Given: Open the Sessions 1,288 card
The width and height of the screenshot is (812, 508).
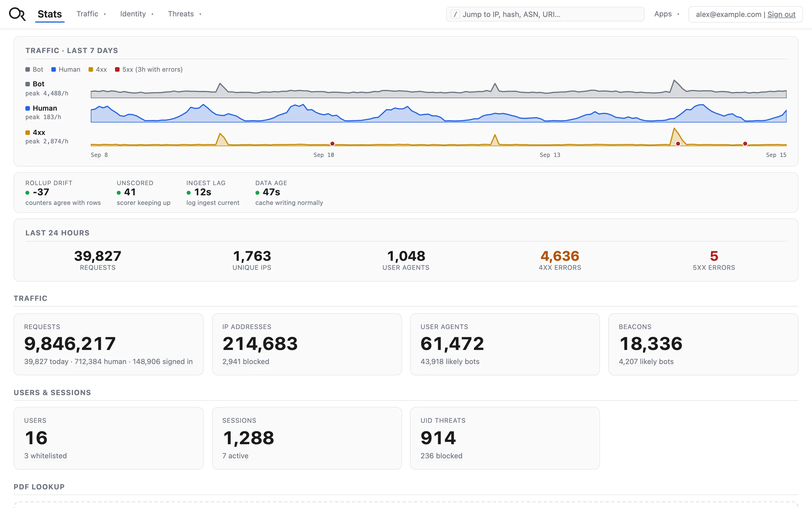Looking at the screenshot, I should (307, 438).
